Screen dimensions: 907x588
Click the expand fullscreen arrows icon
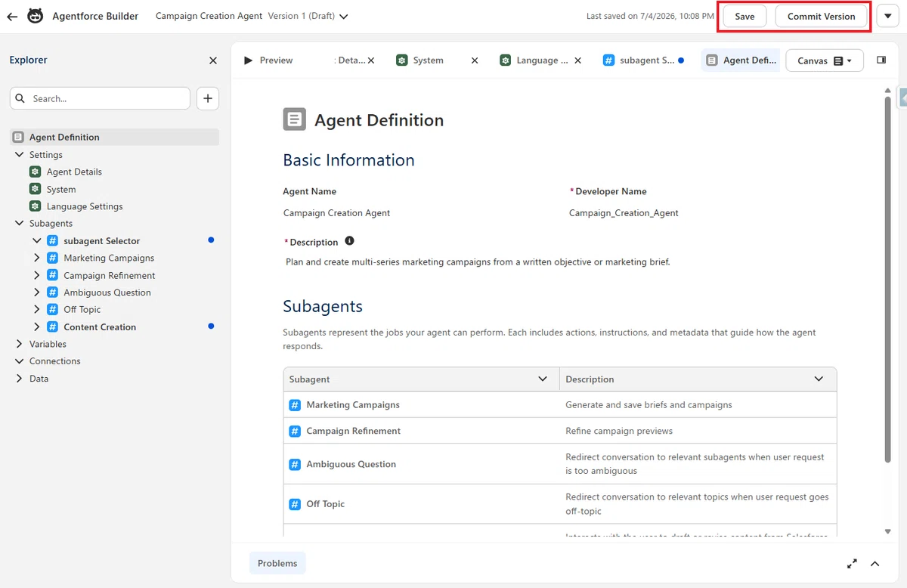coord(852,563)
